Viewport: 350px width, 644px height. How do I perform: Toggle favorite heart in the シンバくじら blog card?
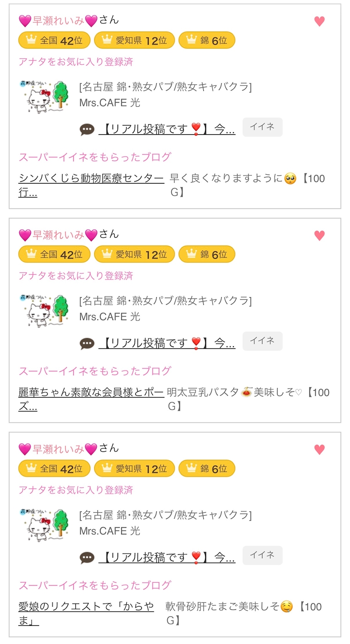click(x=319, y=22)
